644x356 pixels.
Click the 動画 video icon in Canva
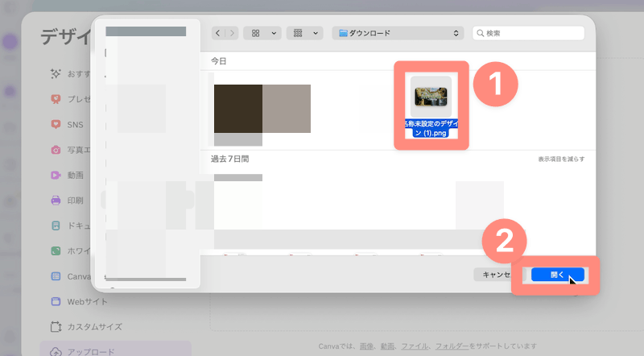tap(56, 175)
